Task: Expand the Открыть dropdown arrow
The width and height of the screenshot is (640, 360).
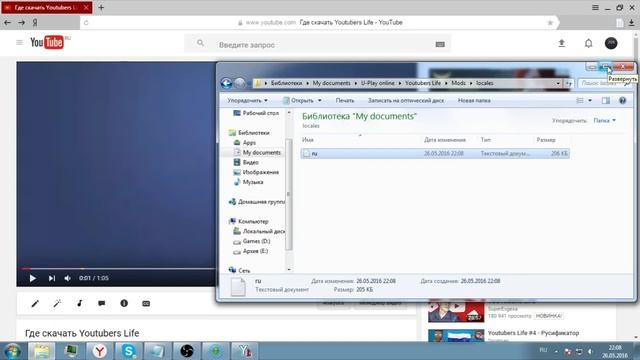Action: point(320,100)
